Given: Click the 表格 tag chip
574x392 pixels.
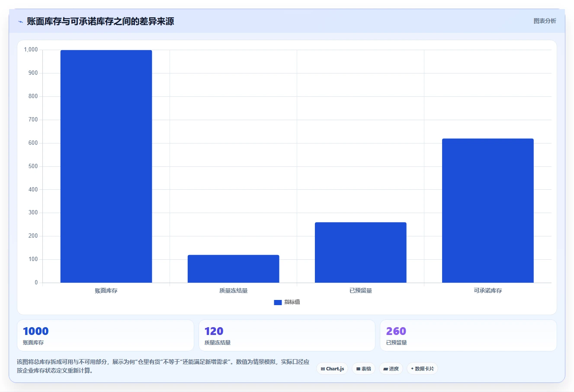Looking at the screenshot, I should (363, 369).
